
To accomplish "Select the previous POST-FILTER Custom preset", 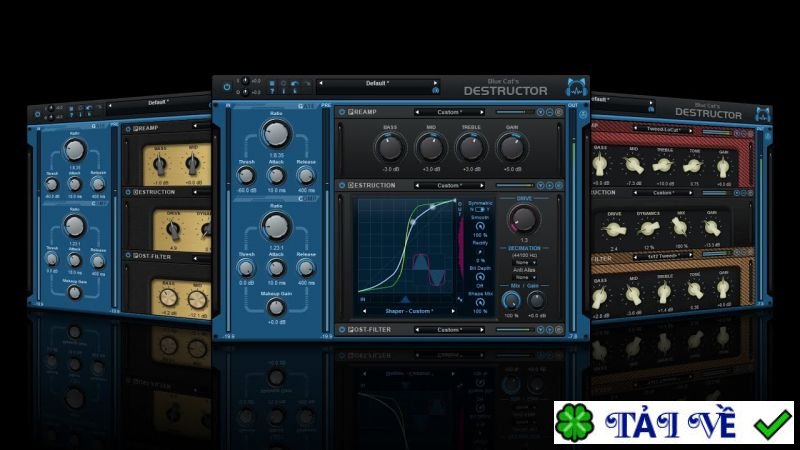I will pos(417,330).
